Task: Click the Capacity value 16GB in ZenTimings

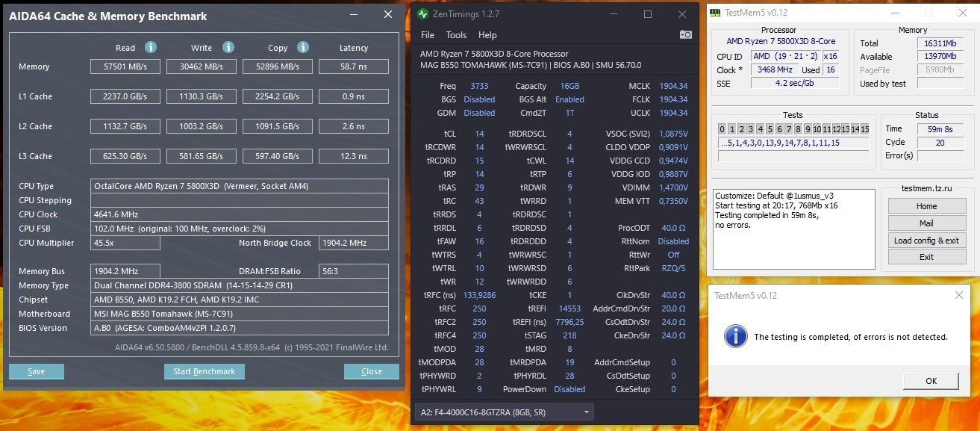Action: 569,86
